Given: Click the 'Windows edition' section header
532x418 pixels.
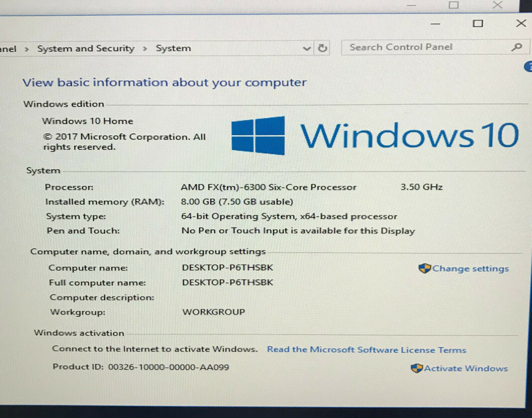Looking at the screenshot, I should 64,104.
